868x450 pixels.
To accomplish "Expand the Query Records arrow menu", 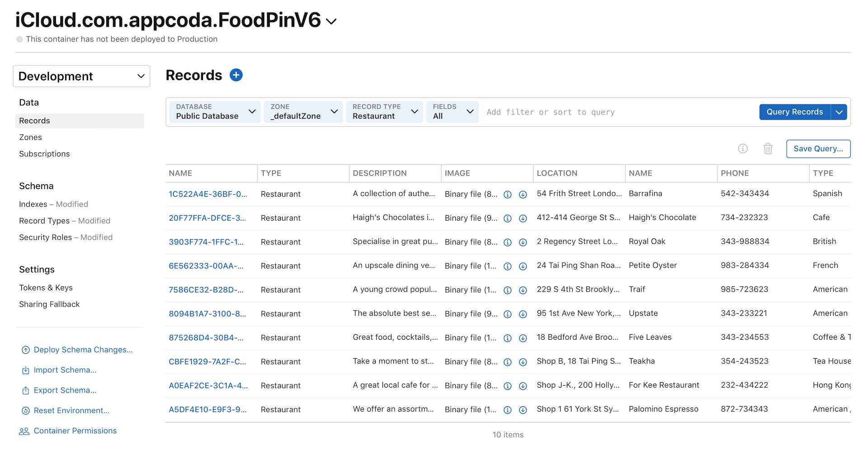I will (839, 112).
